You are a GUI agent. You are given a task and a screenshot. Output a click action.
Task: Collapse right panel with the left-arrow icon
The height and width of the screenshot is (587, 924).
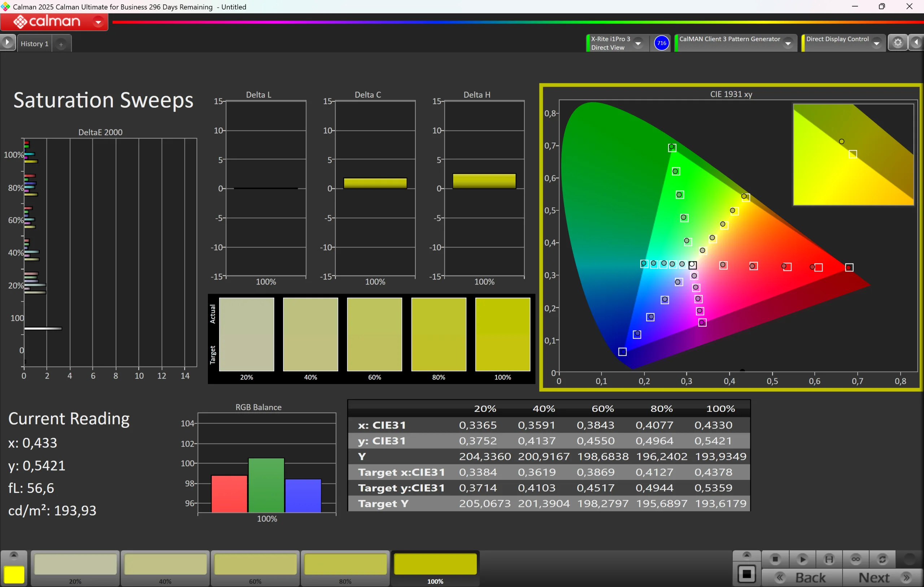pyautogui.click(x=917, y=43)
